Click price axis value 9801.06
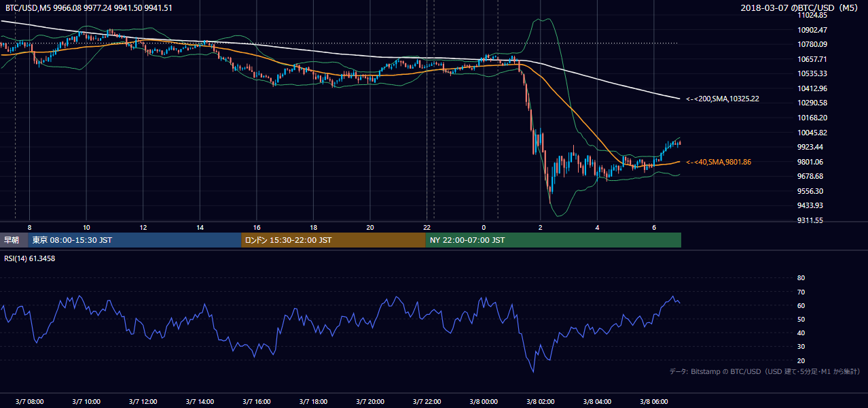Viewport: 868px width, 408px height. coord(810,162)
